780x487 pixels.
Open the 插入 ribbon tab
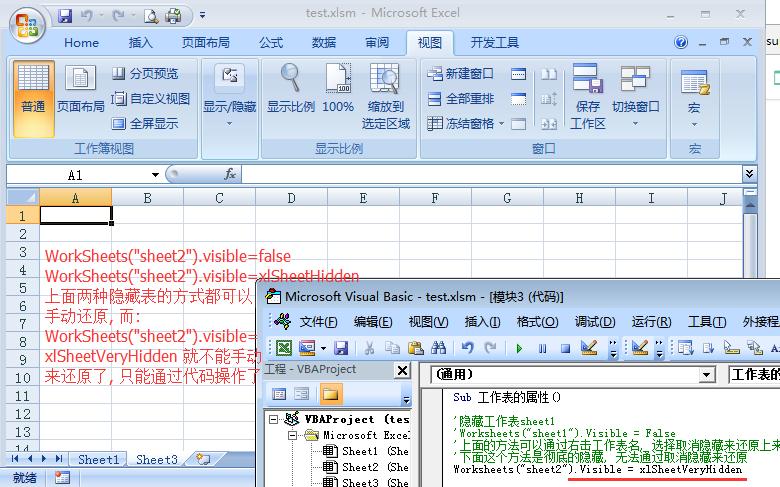[141, 43]
